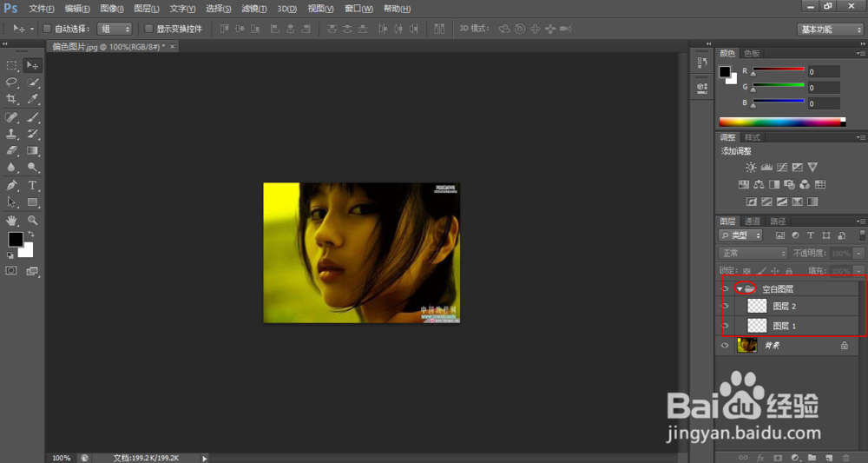This screenshot has width=868, height=463.
Task: Add an Invert adjustment
Action: [x=751, y=202]
